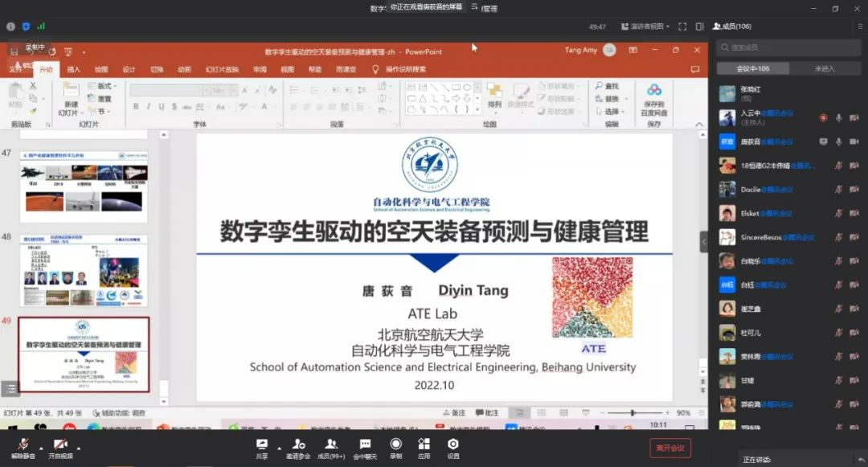Screen dimensions: 868x467
Task: Open the 邀请参会 invite icon
Action: click(299, 444)
